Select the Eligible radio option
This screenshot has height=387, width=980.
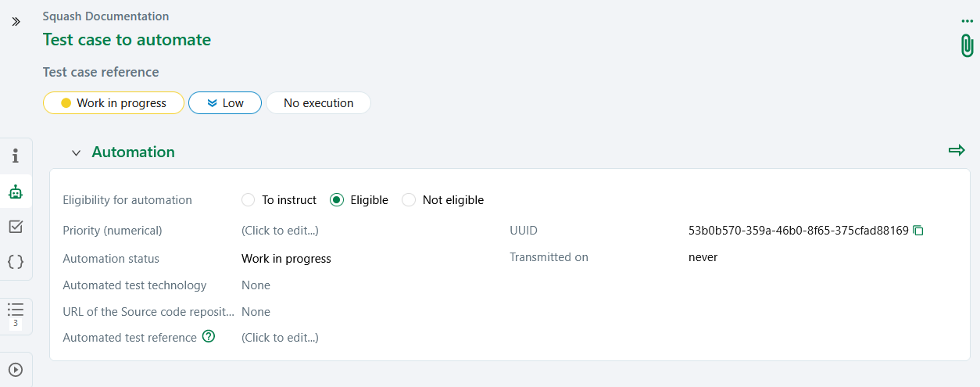pos(337,200)
